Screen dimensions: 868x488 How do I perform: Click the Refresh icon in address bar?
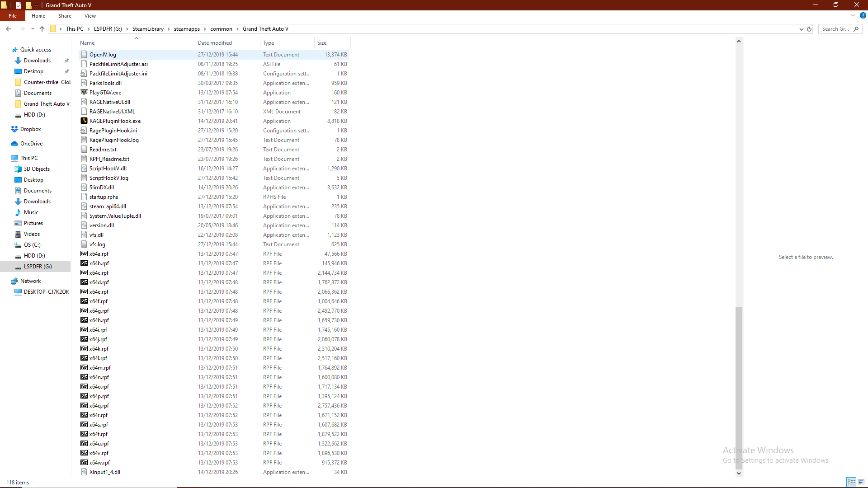click(x=809, y=29)
